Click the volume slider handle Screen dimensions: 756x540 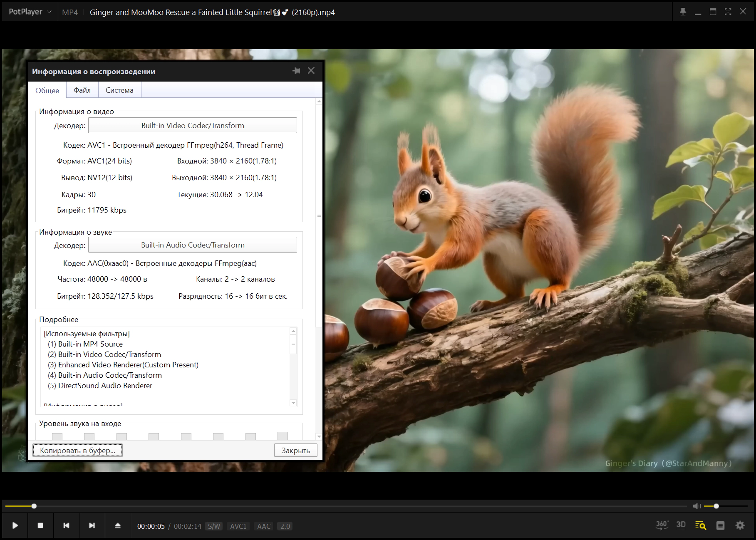coord(716,506)
